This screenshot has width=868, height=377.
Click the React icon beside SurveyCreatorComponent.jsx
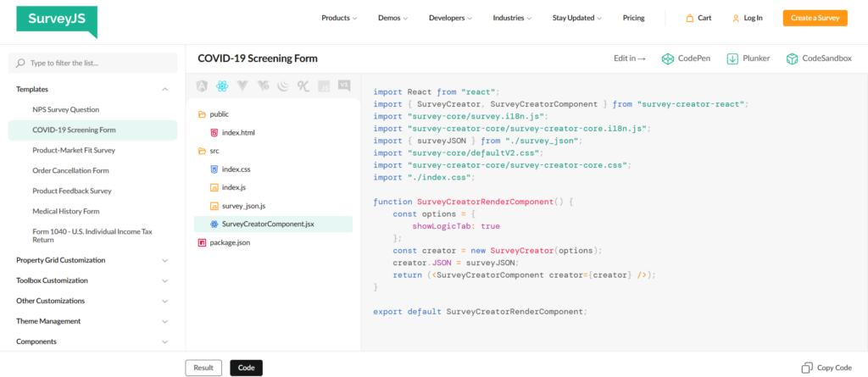click(x=214, y=225)
